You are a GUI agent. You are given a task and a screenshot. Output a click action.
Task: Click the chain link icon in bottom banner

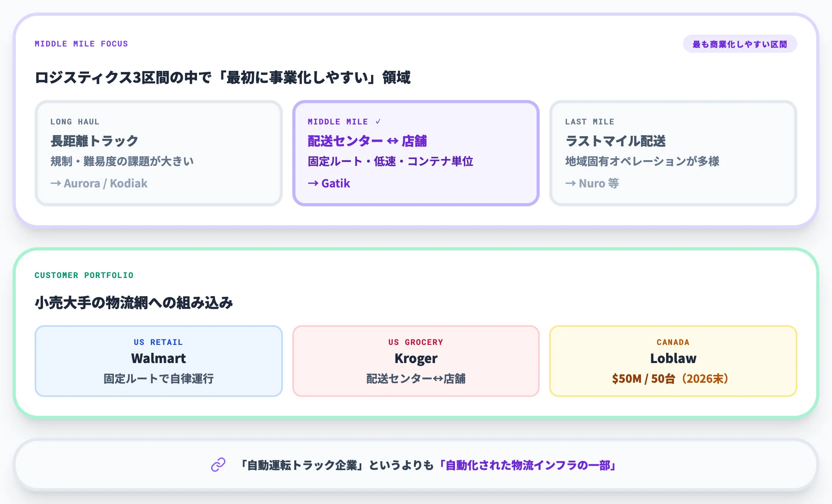click(x=218, y=465)
